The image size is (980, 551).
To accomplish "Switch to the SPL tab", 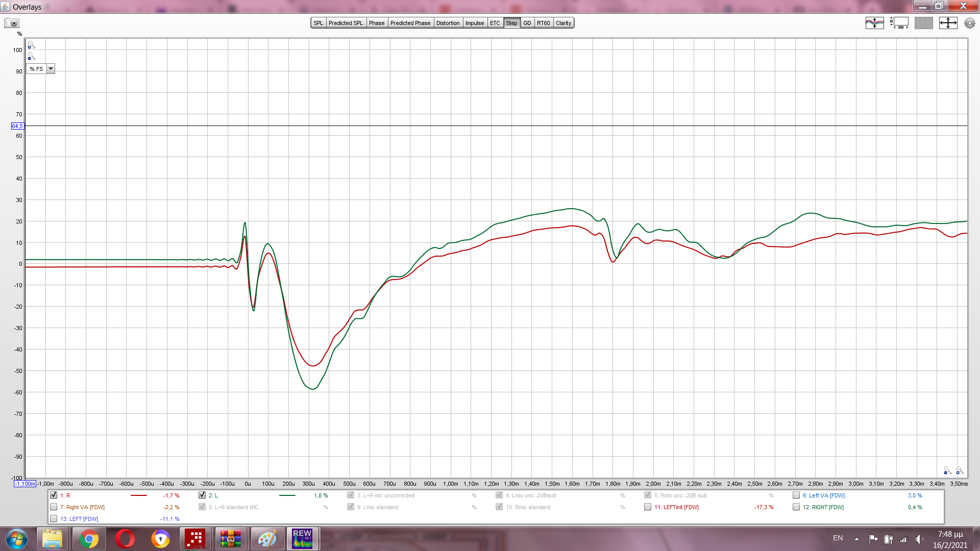I will coord(318,23).
